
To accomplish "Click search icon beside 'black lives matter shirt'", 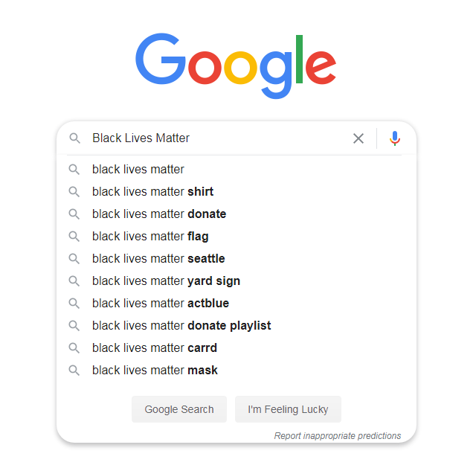I will click(x=74, y=192).
